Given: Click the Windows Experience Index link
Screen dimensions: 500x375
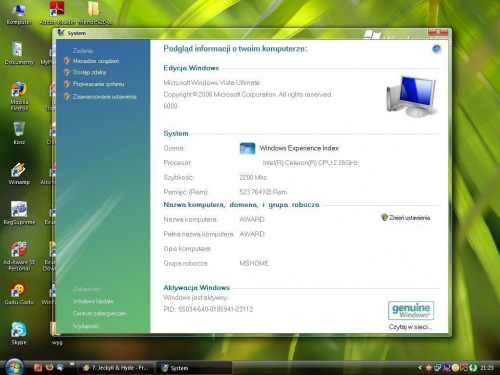Looking at the screenshot, I should coord(299,148).
